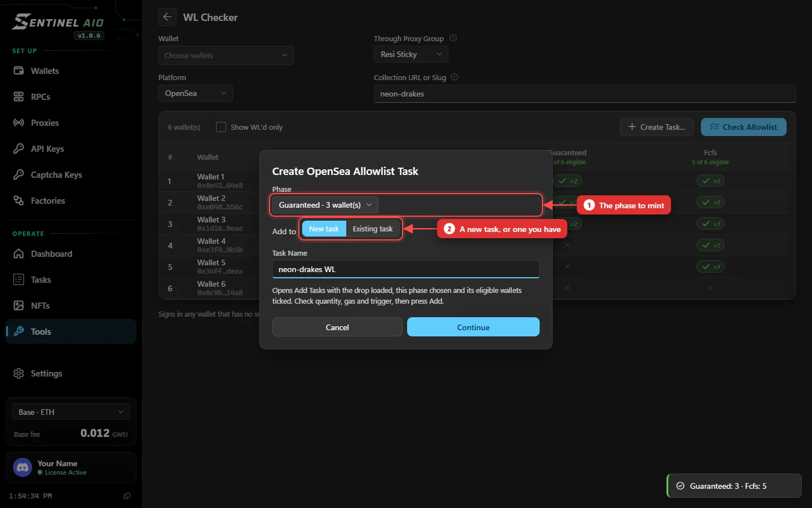Click the Wallet 6 row name
The image size is (812, 508).
211,284
